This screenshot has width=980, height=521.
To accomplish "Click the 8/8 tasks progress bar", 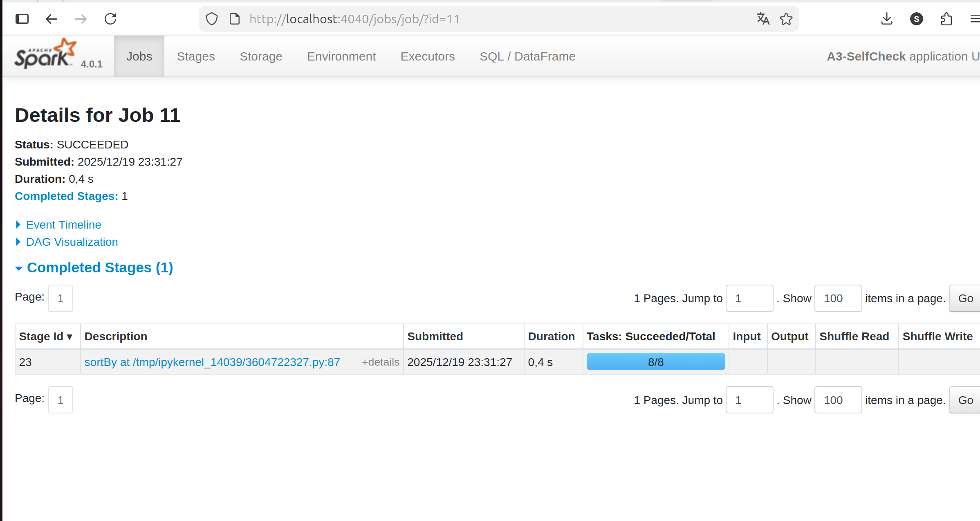I will pos(655,362).
